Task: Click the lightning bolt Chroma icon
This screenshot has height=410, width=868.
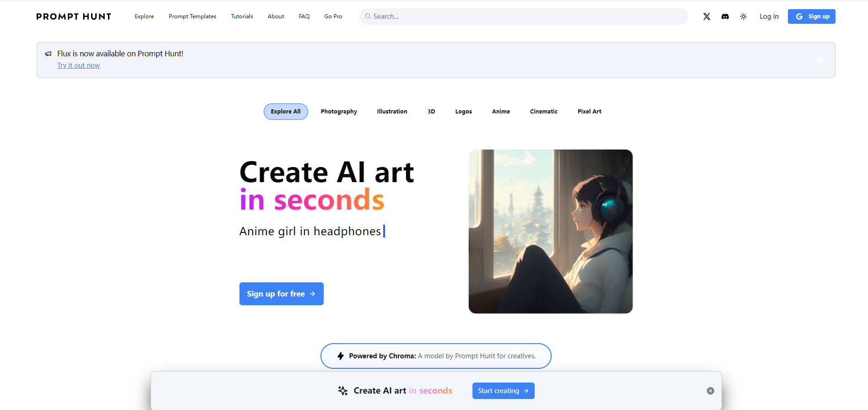Action: click(x=341, y=356)
